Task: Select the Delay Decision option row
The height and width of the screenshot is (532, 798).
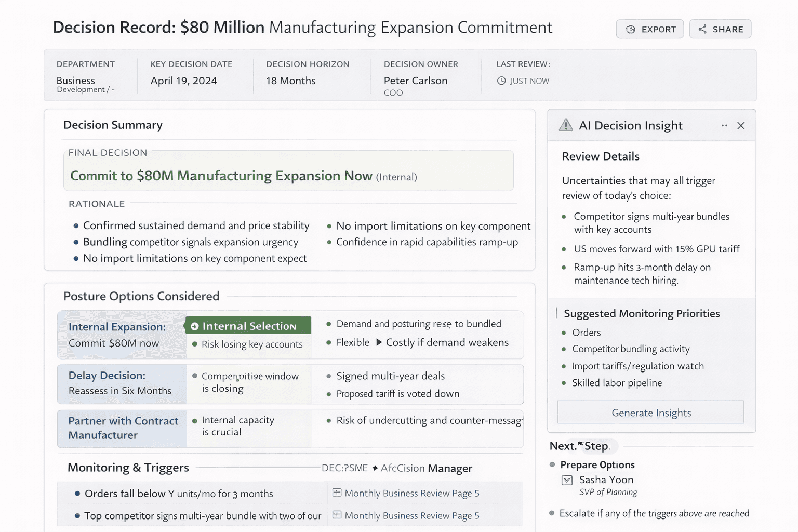Action: [x=122, y=383]
